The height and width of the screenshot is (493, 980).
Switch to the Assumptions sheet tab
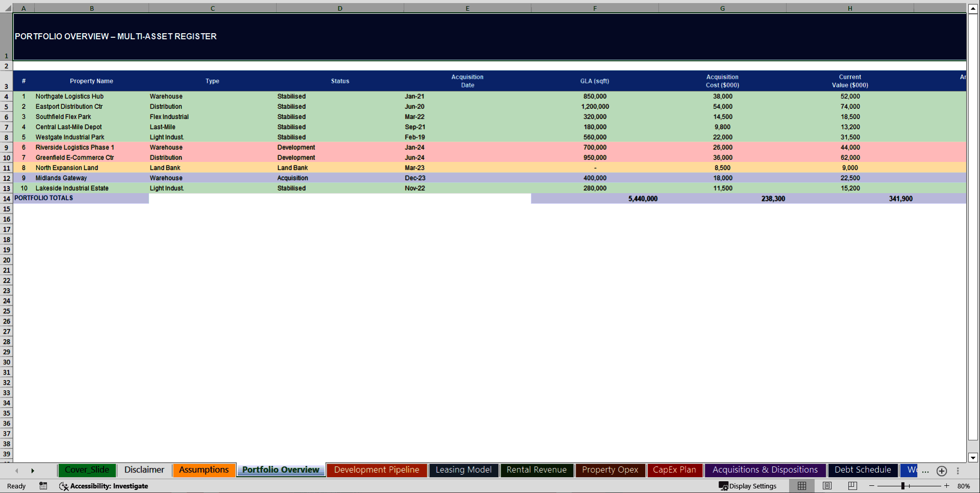(204, 469)
